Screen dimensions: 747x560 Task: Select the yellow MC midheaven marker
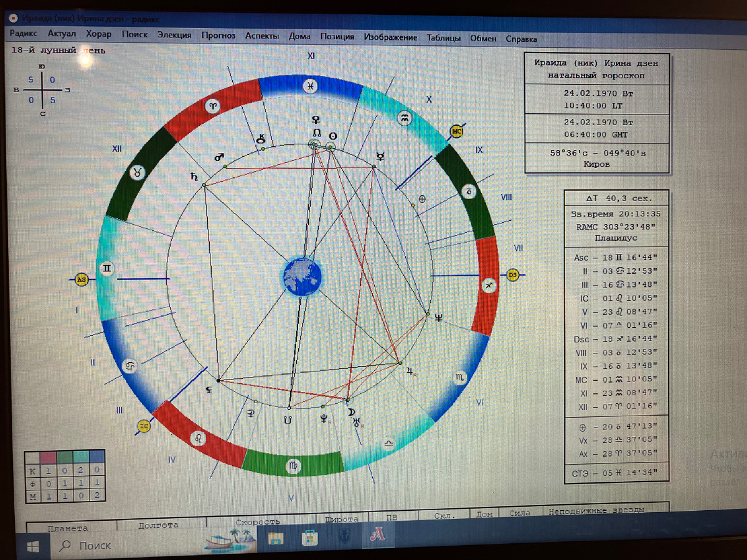click(x=456, y=132)
